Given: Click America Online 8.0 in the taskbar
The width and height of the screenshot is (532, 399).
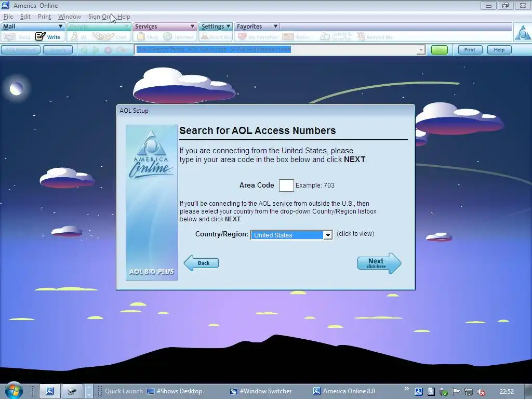Looking at the screenshot, I should pyautogui.click(x=344, y=391).
